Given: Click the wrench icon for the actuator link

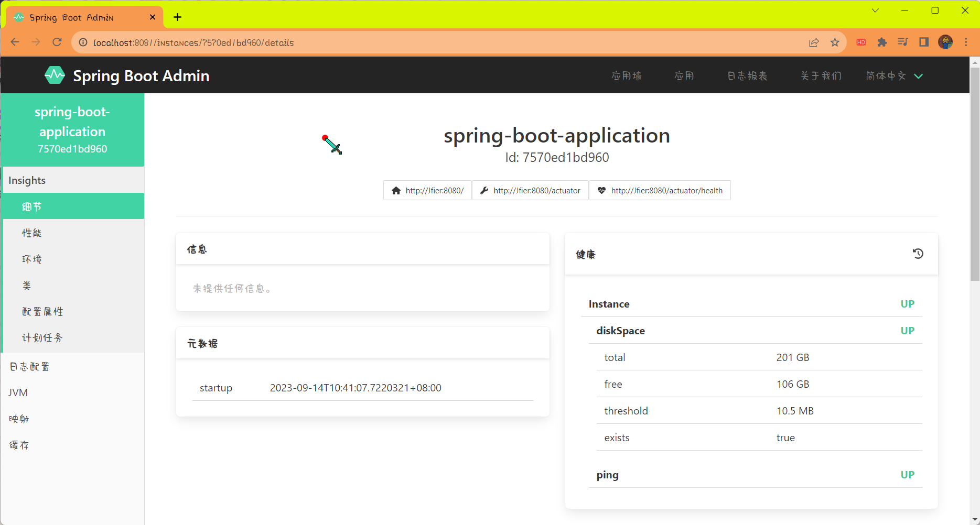Looking at the screenshot, I should [x=484, y=191].
